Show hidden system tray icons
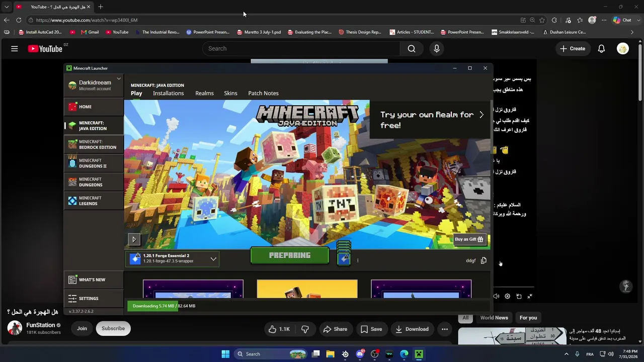The width and height of the screenshot is (644, 362). 567,354
